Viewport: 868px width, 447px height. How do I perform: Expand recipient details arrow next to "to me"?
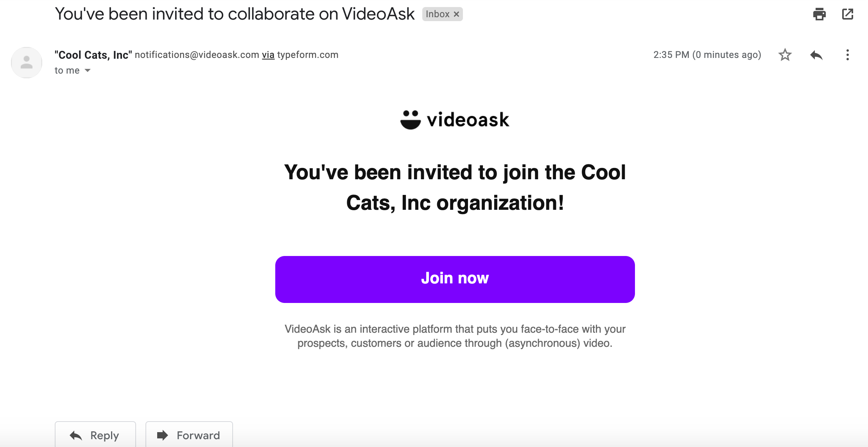point(88,70)
